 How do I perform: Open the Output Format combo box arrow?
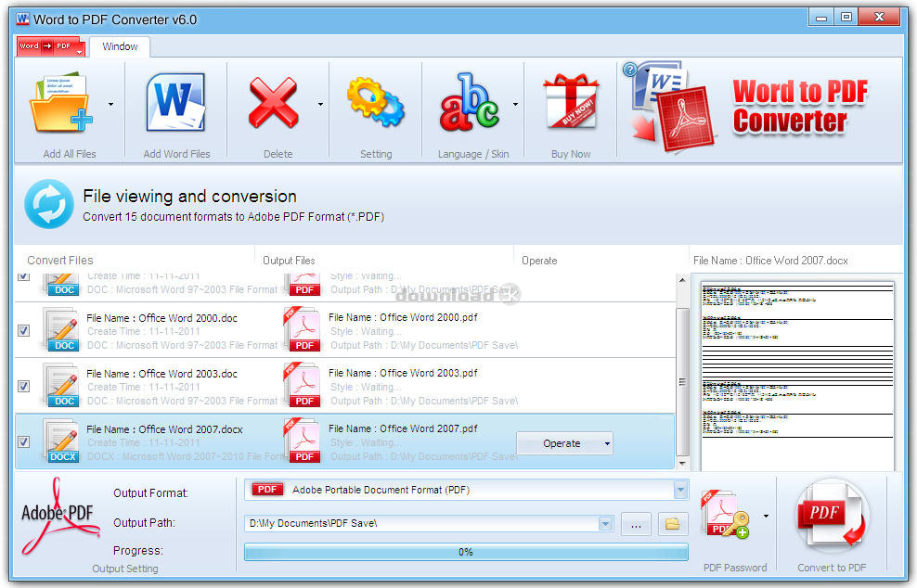[680, 490]
